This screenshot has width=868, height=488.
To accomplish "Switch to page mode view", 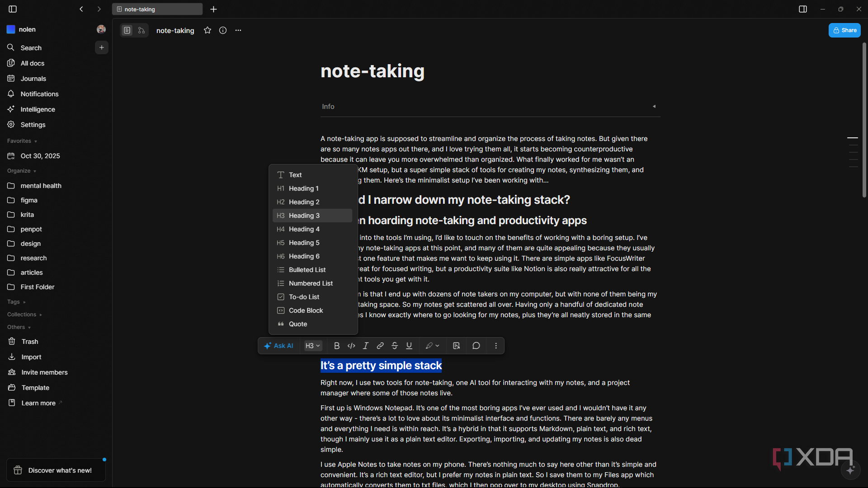I will tap(127, 30).
